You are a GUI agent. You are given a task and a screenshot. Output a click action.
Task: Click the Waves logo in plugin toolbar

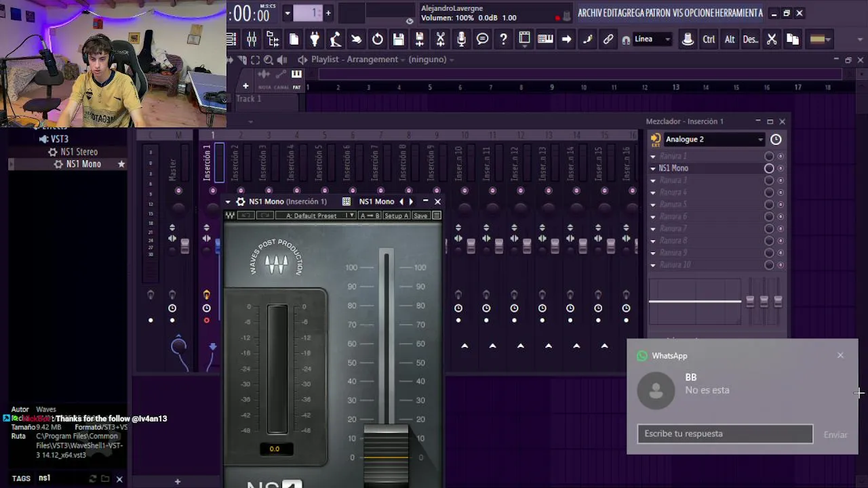231,216
